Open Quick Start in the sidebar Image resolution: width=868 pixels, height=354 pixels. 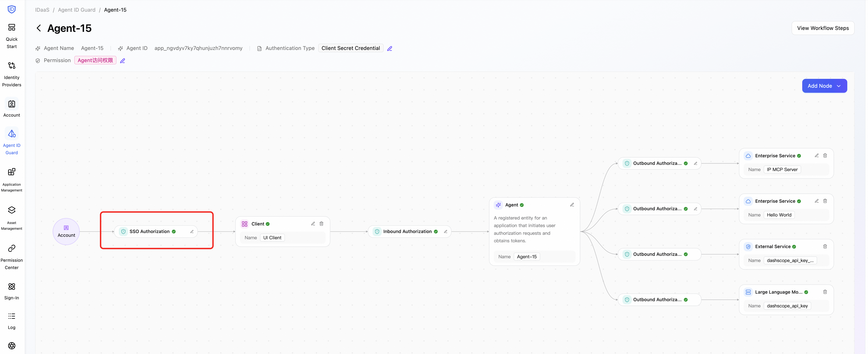[12, 36]
